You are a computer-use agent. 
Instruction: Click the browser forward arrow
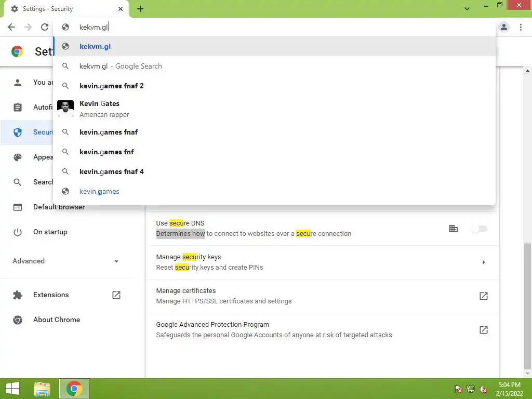coord(28,27)
